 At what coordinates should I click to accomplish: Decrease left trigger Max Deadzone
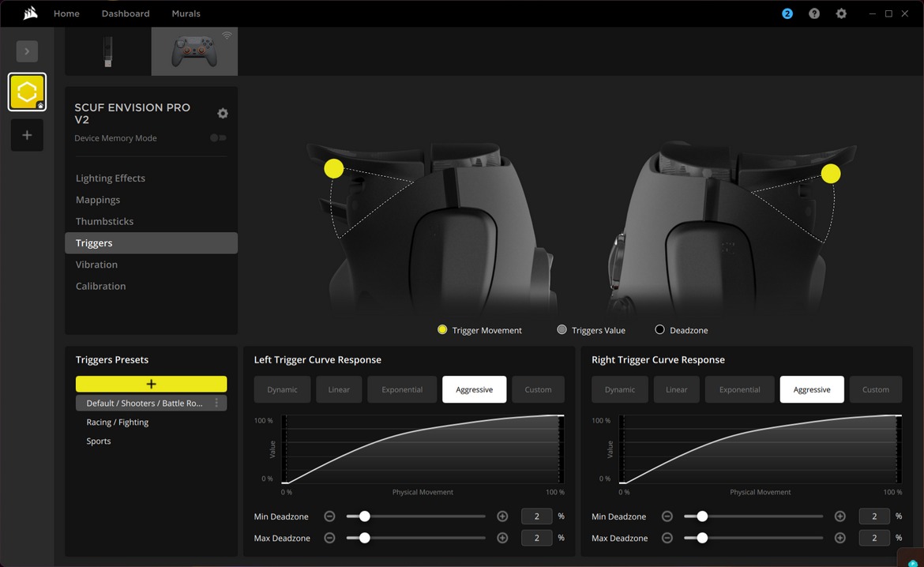pyautogui.click(x=329, y=538)
